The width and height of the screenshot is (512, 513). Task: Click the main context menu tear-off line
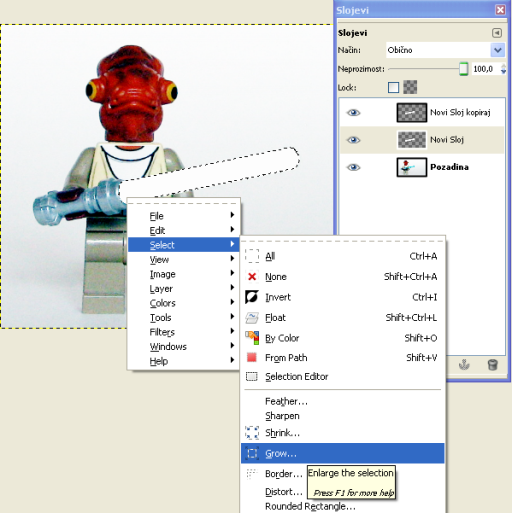184,202
